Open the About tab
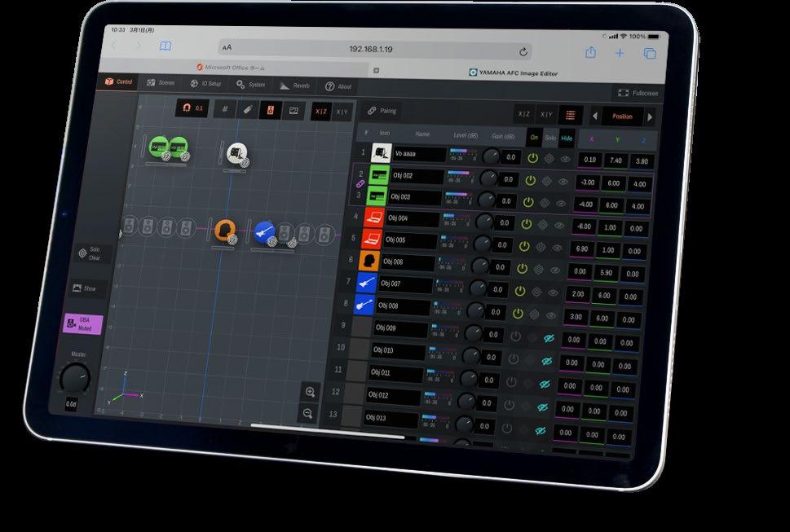 click(x=338, y=86)
